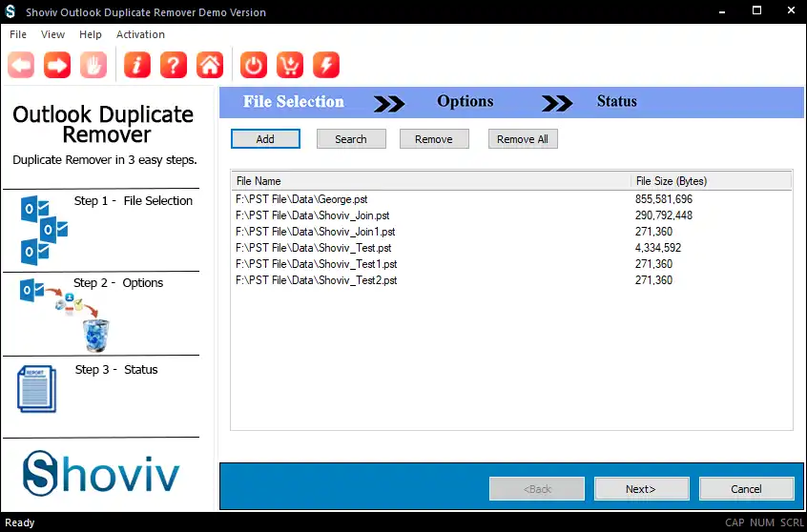
Task: Click the Cancel button
Action: pos(746,489)
